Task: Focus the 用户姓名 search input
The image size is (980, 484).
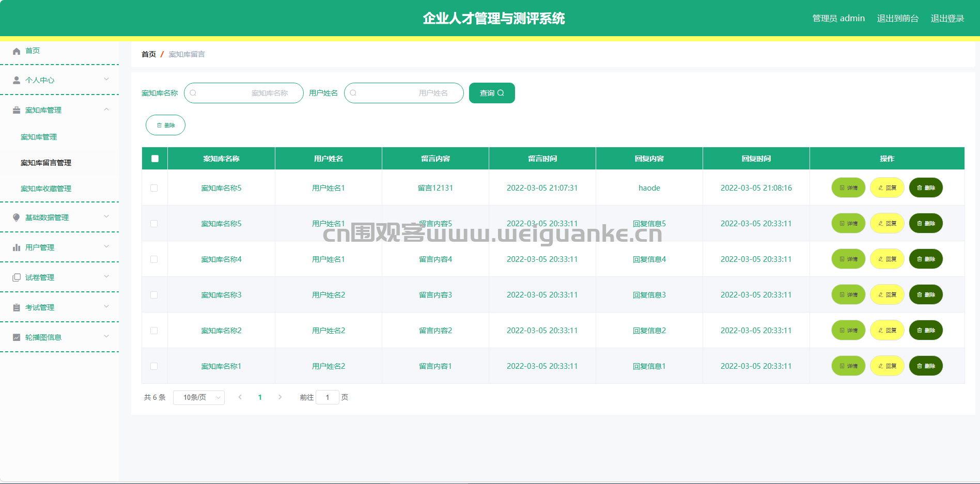Action: click(404, 93)
